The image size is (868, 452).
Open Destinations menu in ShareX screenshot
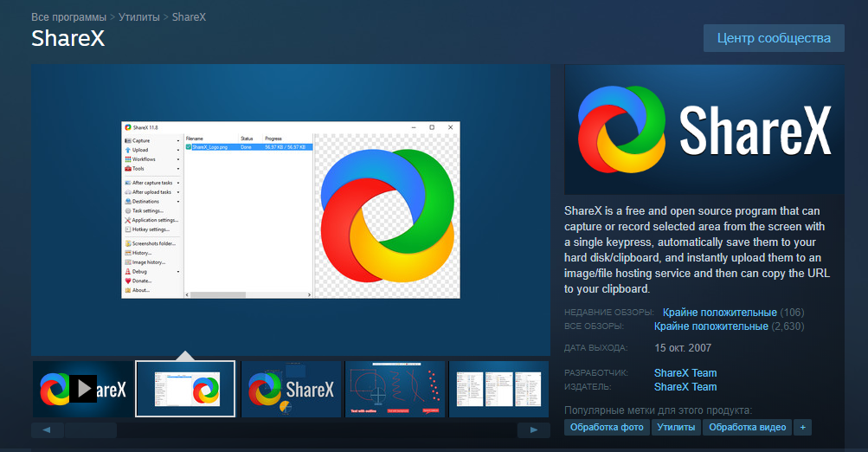(x=152, y=202)
